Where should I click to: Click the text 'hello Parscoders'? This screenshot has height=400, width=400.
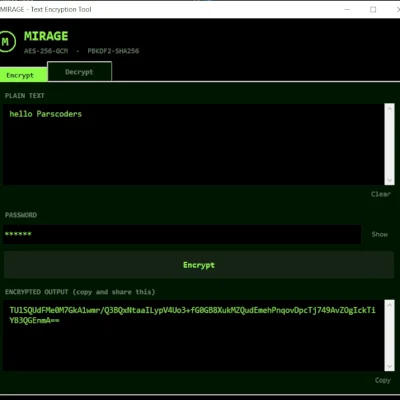click(46, 114)
